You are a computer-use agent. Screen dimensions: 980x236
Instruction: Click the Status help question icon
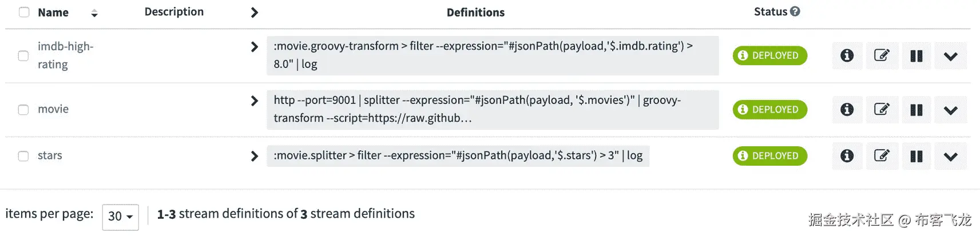click(x=795, y=11)
